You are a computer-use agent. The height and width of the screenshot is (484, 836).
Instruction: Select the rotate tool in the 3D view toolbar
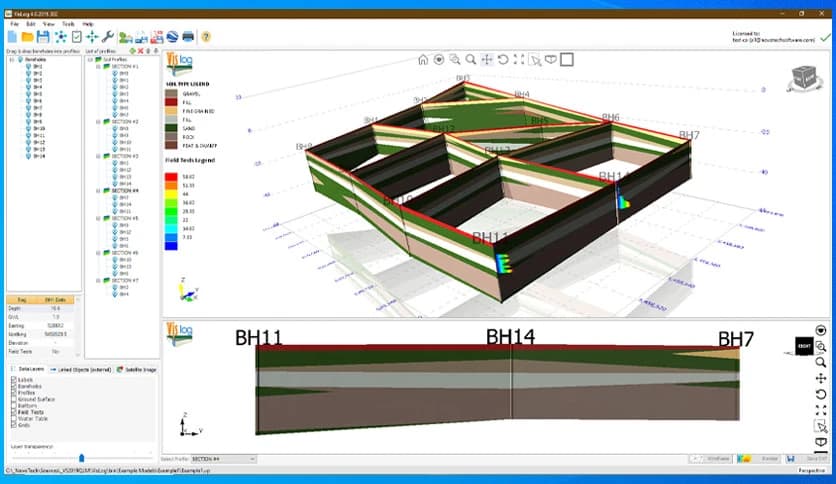click(503, 60)
